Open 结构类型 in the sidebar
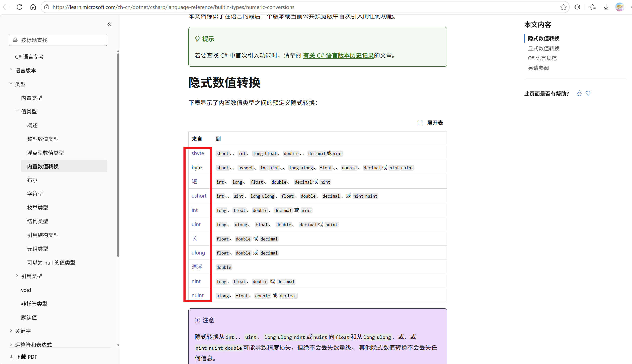The width and height of the screenshot is (632, 364). [x=38, y=221]
